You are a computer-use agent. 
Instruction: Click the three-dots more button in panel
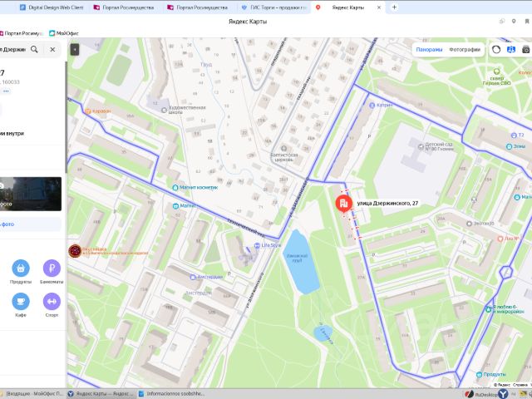click(x=6, y=91)
